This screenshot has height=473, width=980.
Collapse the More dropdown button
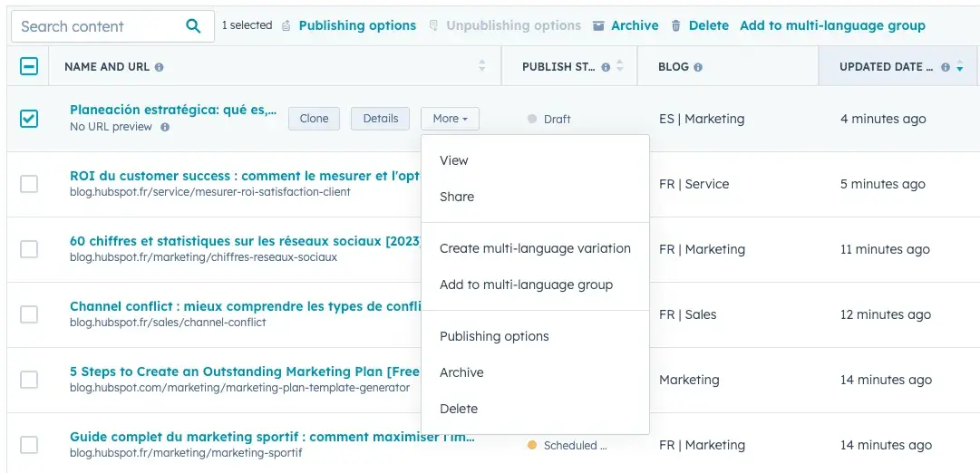tap(450, 119)
